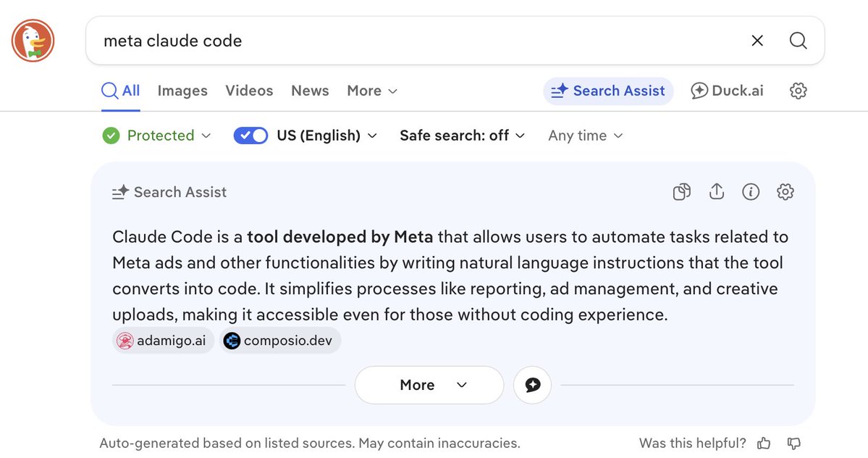Toggle the US (English) region switch

click(250, 136)
